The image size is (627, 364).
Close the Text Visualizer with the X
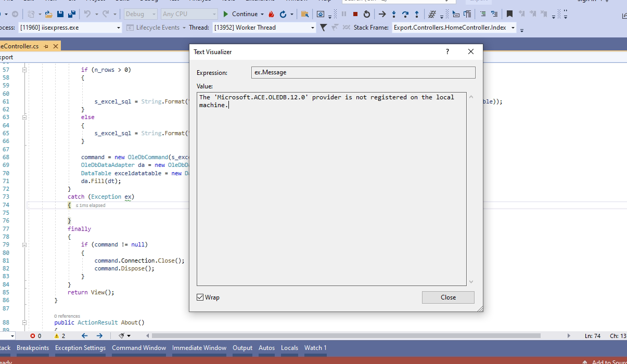click(x=471, y=51)
